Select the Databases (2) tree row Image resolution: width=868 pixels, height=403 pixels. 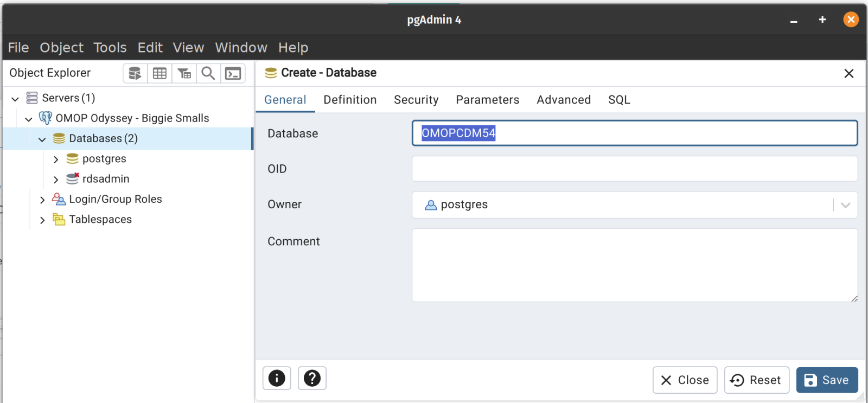(128, 139)
